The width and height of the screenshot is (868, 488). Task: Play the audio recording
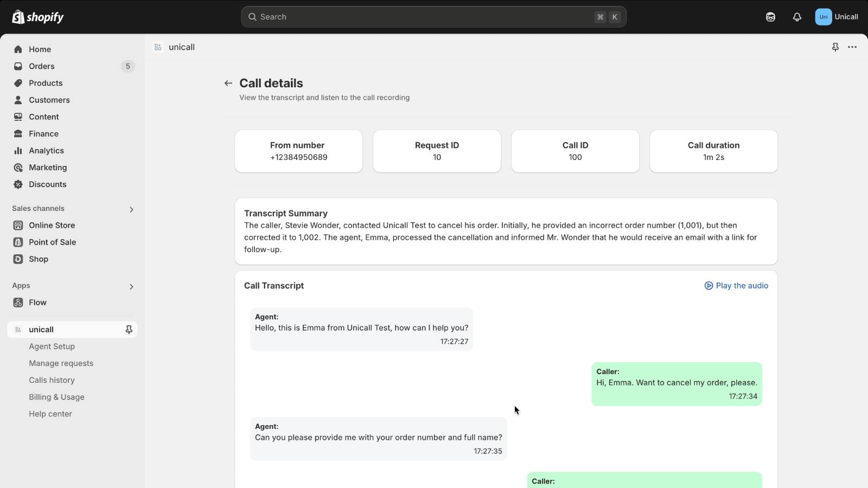pyautogui.click(x=736, y=286)
